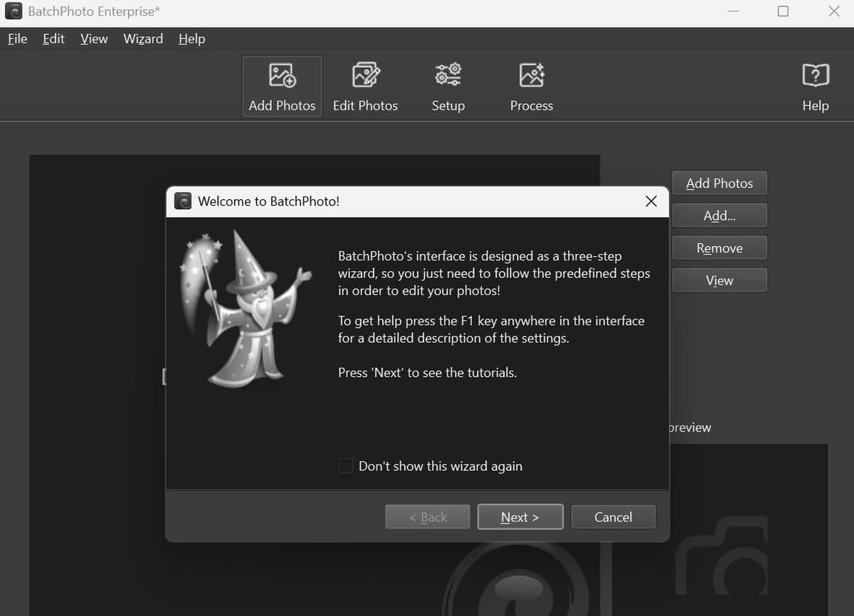Click the Process toolbar icon

point(532,75)
